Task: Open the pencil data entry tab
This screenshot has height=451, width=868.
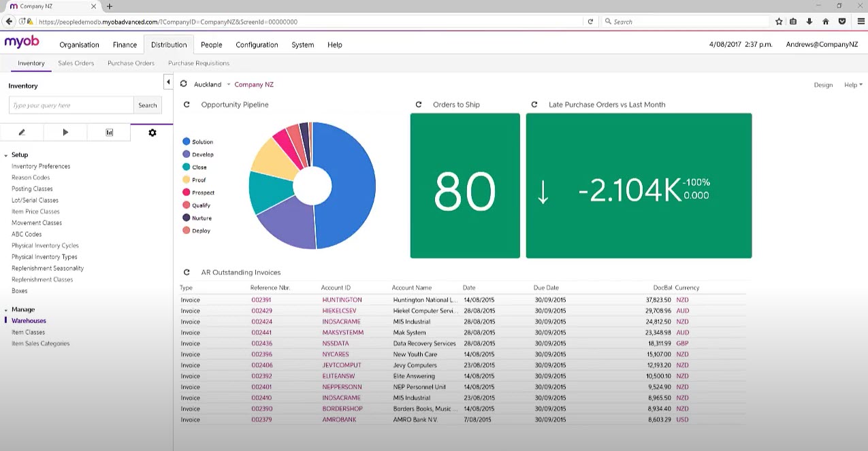Action: click(22, 133)
